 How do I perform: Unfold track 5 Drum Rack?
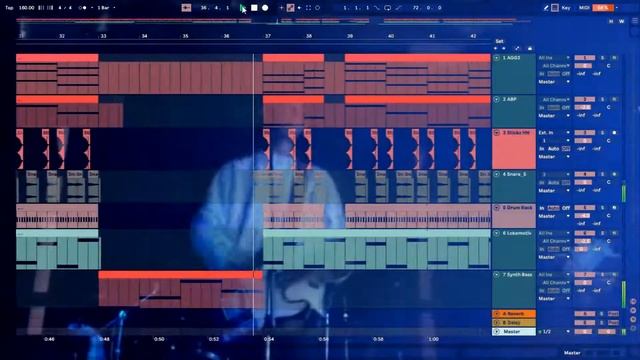click(497, 208)
